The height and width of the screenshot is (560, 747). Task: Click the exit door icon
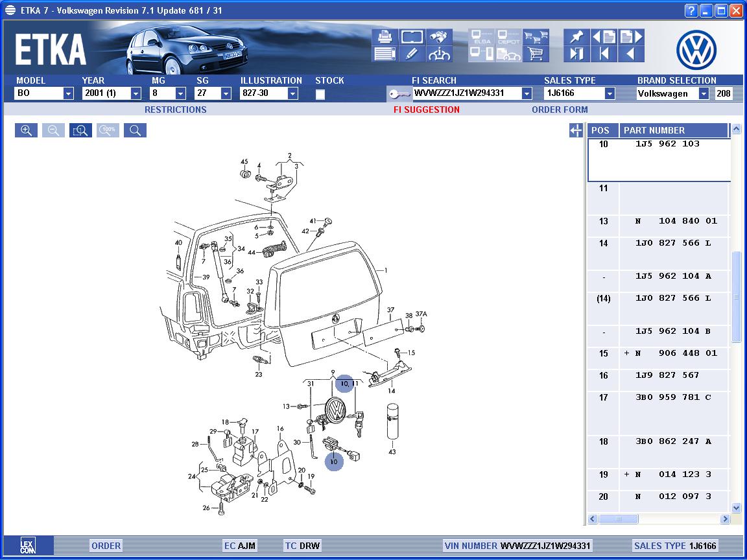click(x=576, y=54)
